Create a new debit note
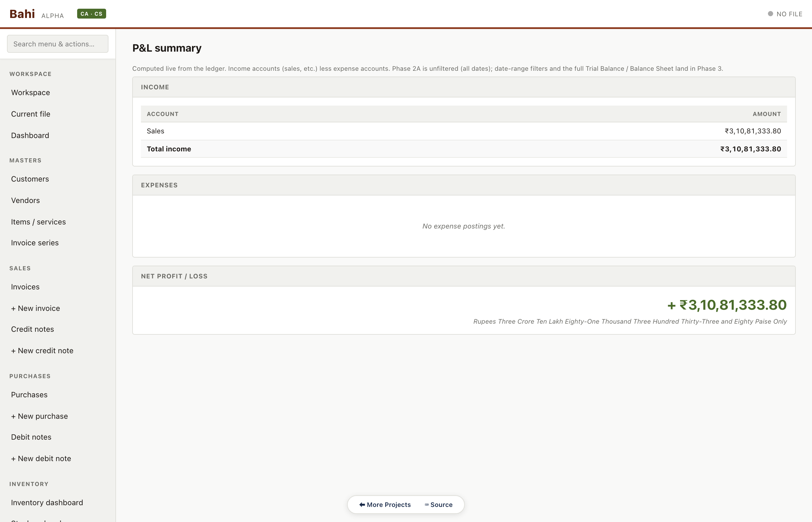Viewport: 812px width, 522px height. (41, 458)
